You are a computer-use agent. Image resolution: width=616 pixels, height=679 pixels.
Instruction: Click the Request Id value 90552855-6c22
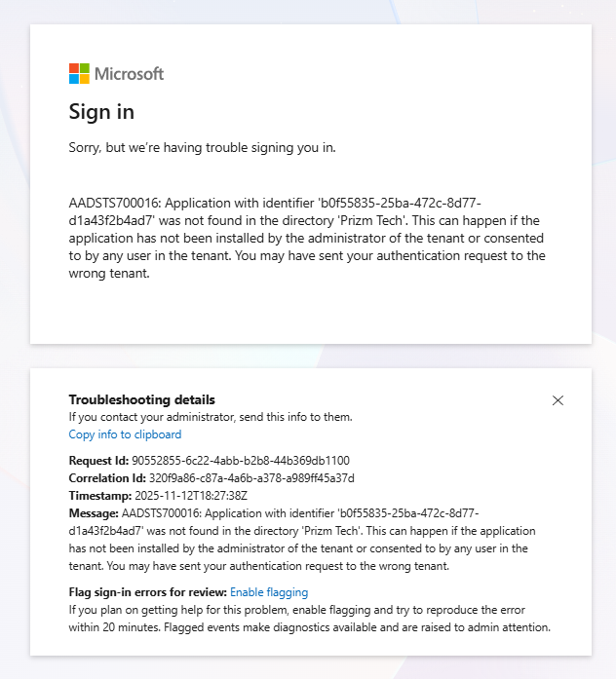pos(241,460)
